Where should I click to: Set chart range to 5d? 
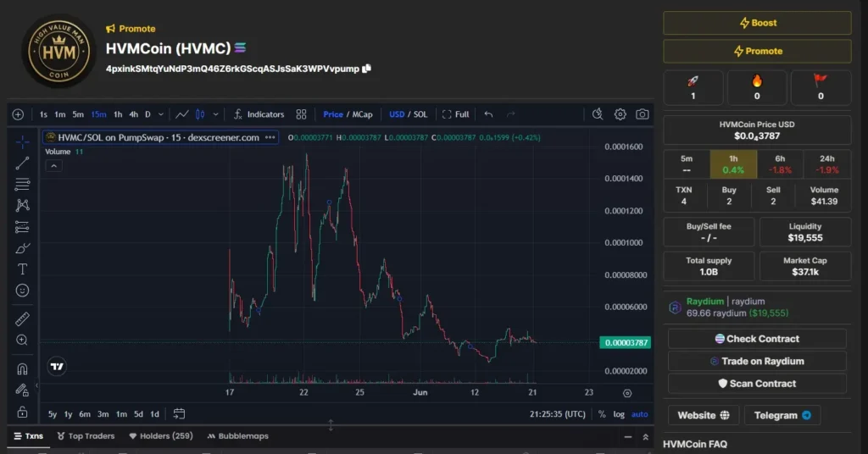138,414
